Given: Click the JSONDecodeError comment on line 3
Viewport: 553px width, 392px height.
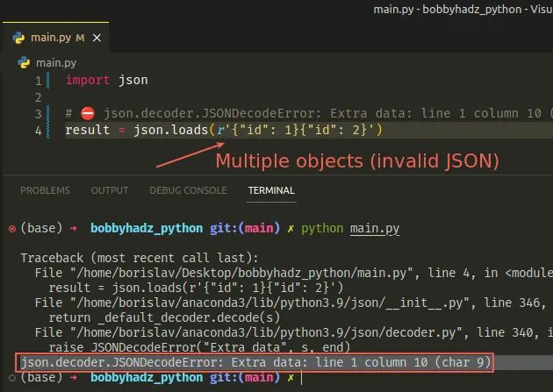Looking at the screenshot, I should pyautogui.click(x=309, y=113).
